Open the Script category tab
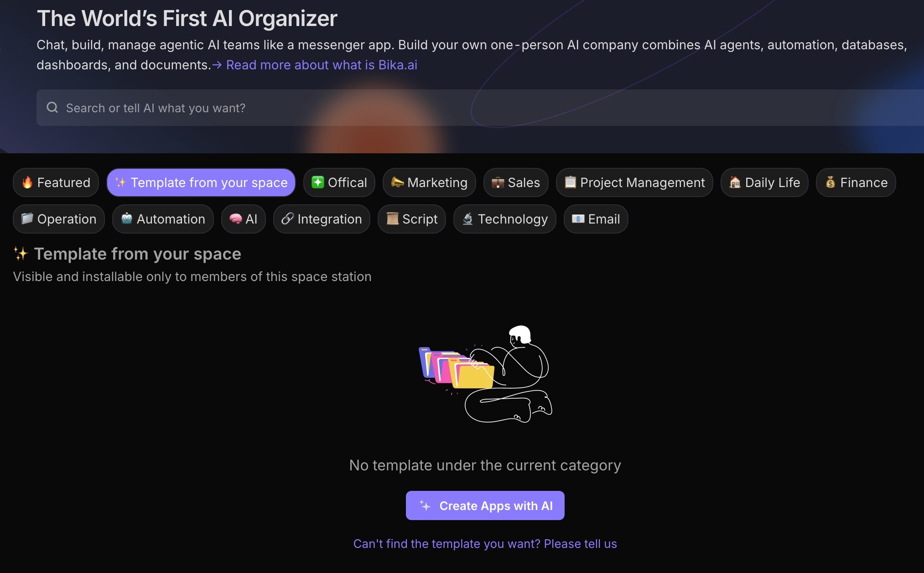This screenshot has width=924, height=573. [412, 219]
